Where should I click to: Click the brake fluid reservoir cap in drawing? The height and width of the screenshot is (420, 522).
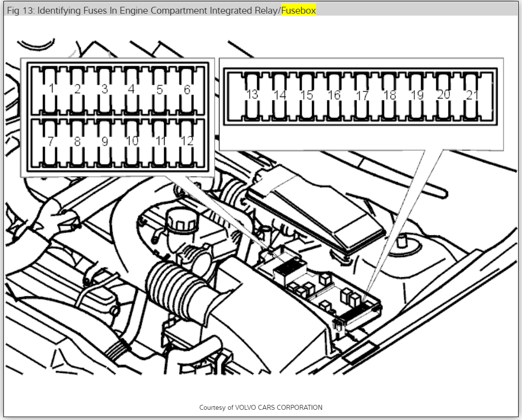click(x=183, y=220)
